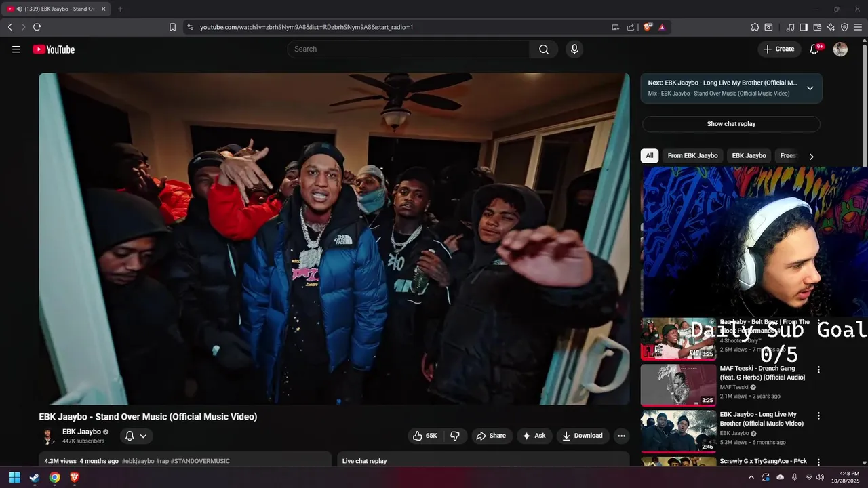Bookmark this page icon in address bar

click(x=172, y=27)
